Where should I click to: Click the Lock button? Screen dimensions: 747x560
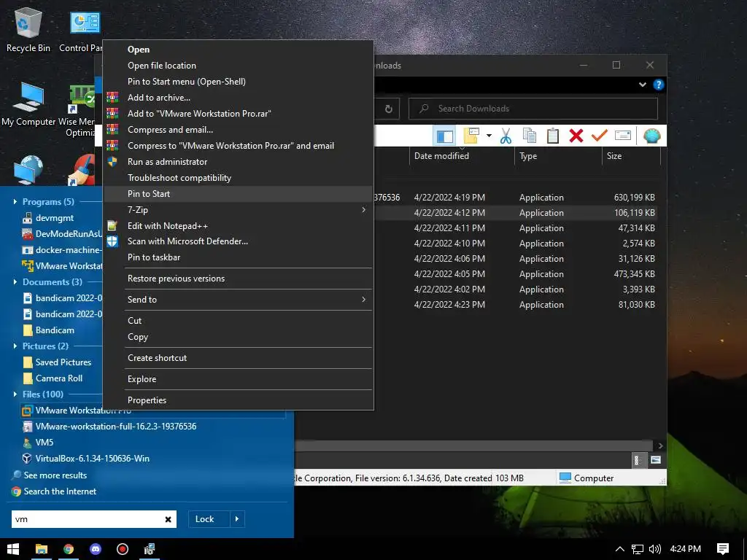coord(209,519)
